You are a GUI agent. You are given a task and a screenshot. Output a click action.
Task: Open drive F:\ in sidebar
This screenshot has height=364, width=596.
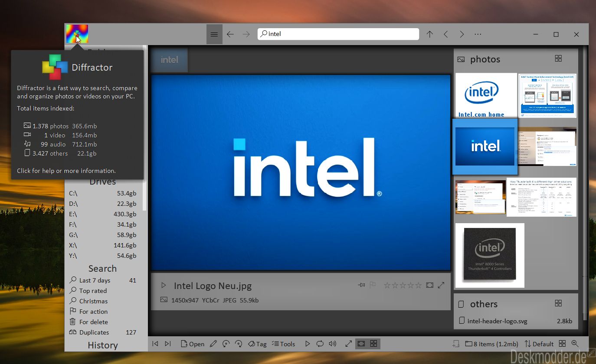(x=103, y=224)
